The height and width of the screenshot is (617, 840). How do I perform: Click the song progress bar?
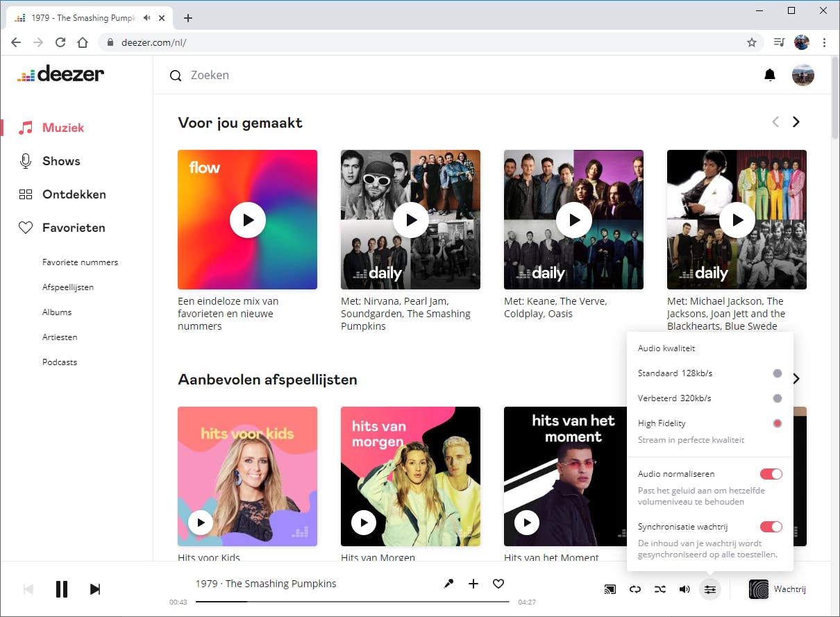(353, 602)
